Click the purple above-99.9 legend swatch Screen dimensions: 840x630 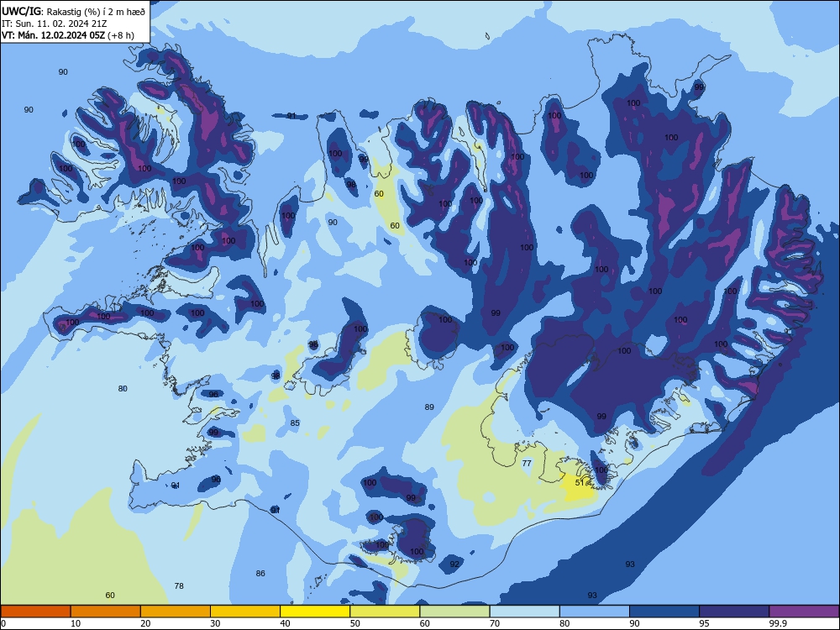804,612
